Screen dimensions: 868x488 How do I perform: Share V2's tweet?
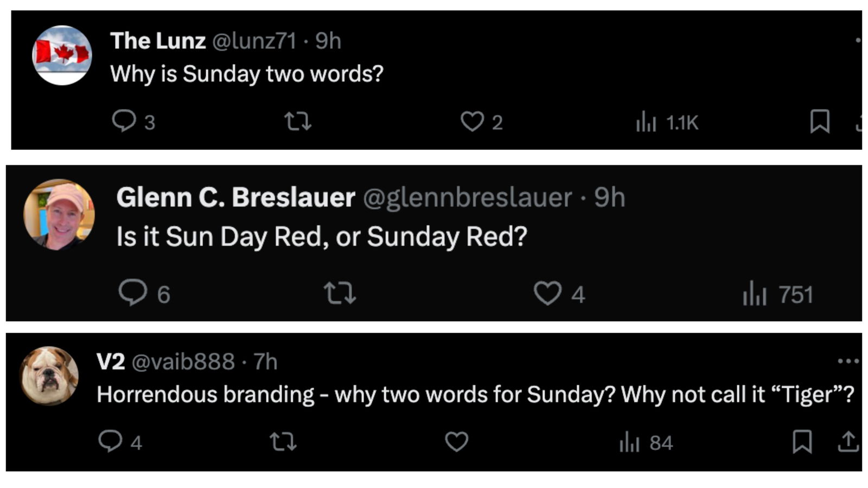pyautogui.click(x=848, y=441)
